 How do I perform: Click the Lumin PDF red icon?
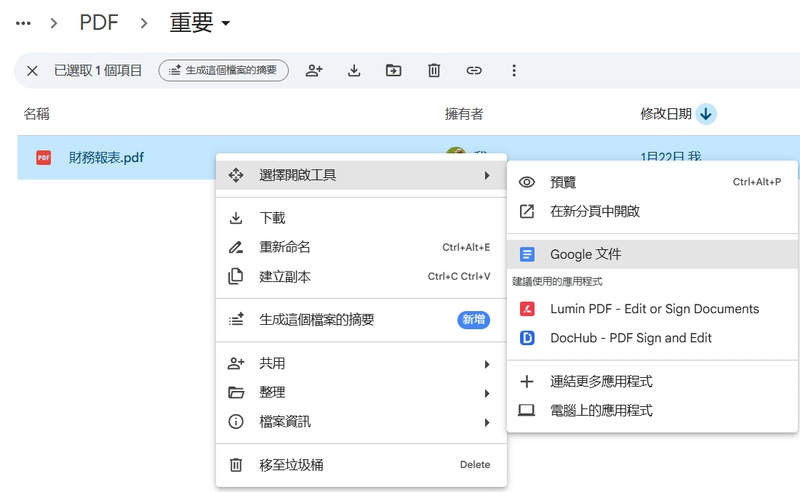(x=527, y=309)
